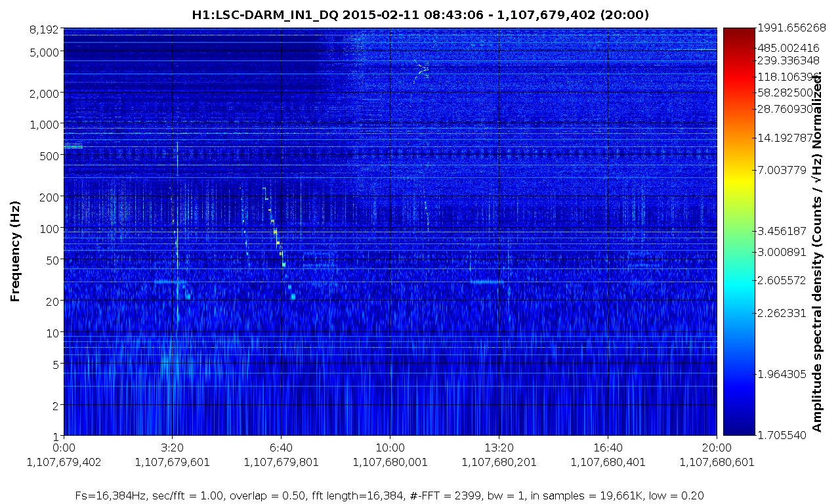The image size is (840, 504).
Task: Click the 10:00 time axis tick label
Action: [390, 448]
